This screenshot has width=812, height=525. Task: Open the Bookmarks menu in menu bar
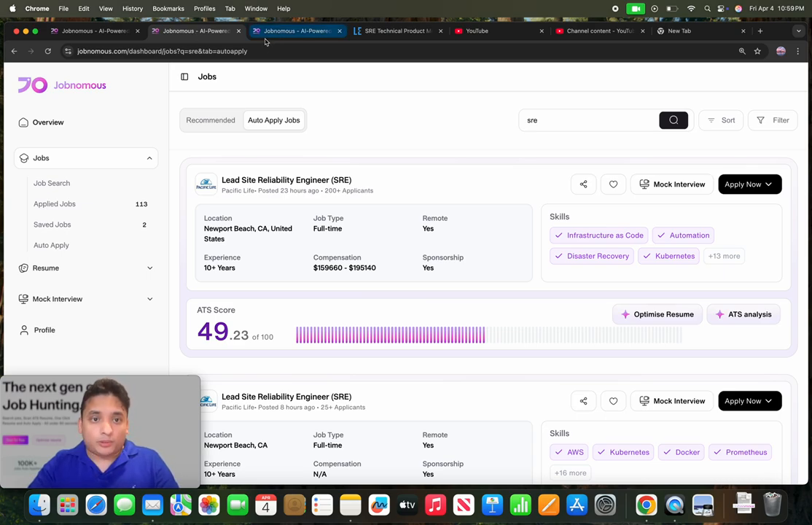coord(168,9)
